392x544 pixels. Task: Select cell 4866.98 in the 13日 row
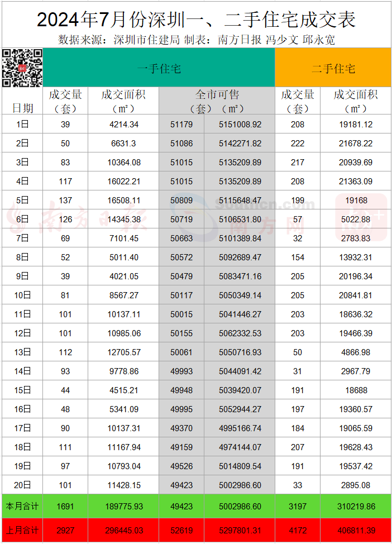356,352
